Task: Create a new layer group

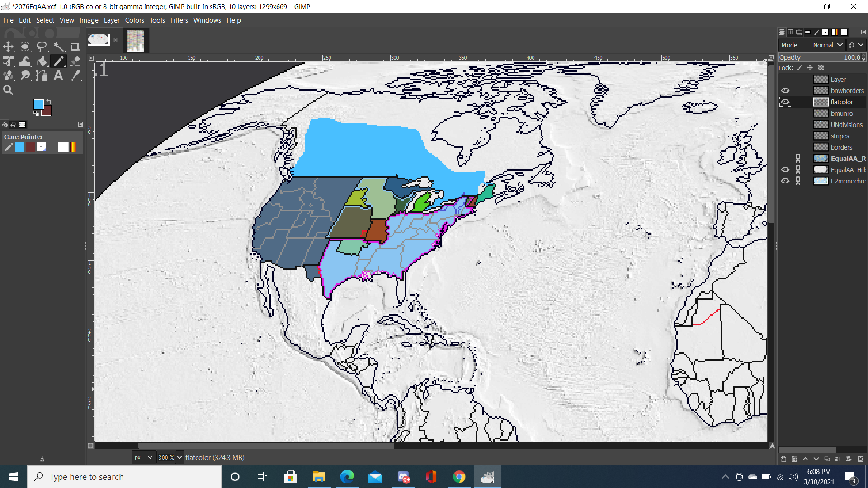Action: pos(794,459)
